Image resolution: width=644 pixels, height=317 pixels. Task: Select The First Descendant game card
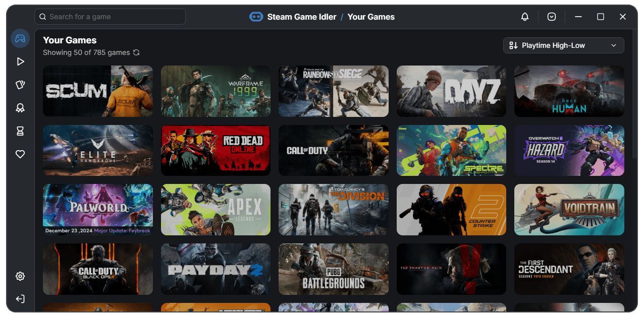(569, 269)
